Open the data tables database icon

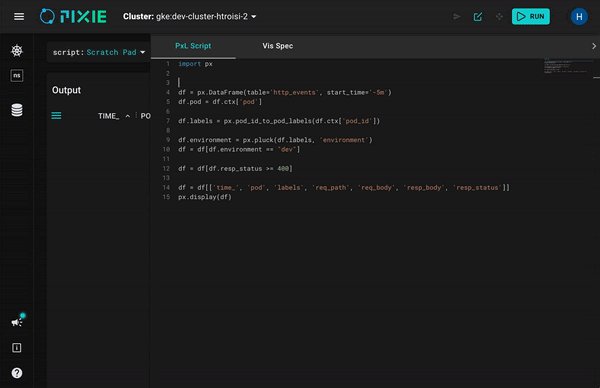tap(17, 110)
